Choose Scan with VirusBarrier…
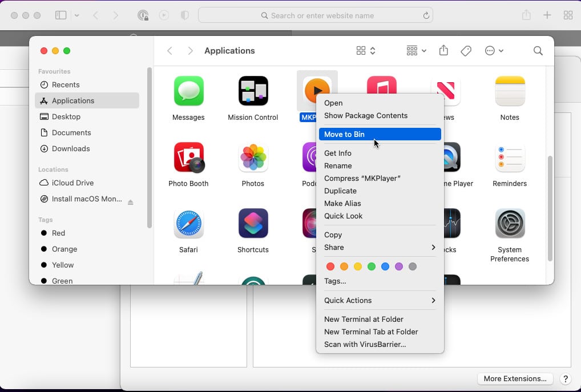The height and width of the screenshot is (392, 581). coord(380,345)
